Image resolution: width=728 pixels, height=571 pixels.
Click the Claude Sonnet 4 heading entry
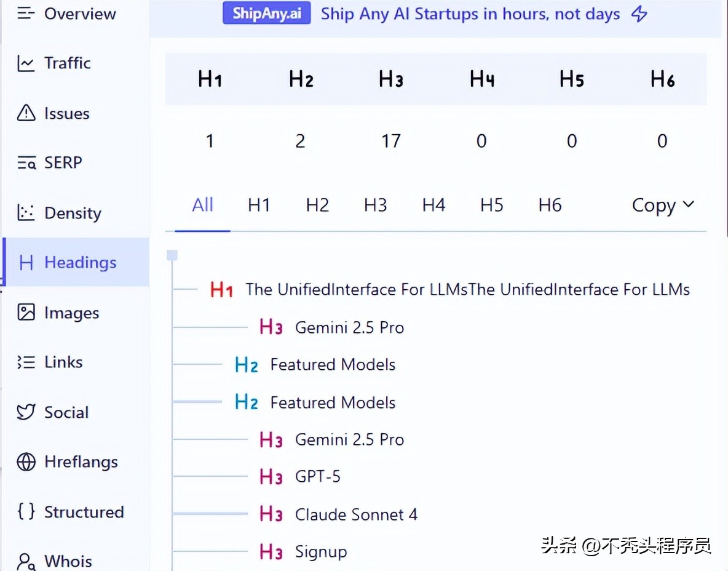pyautogui.click(x=356, y=514)
